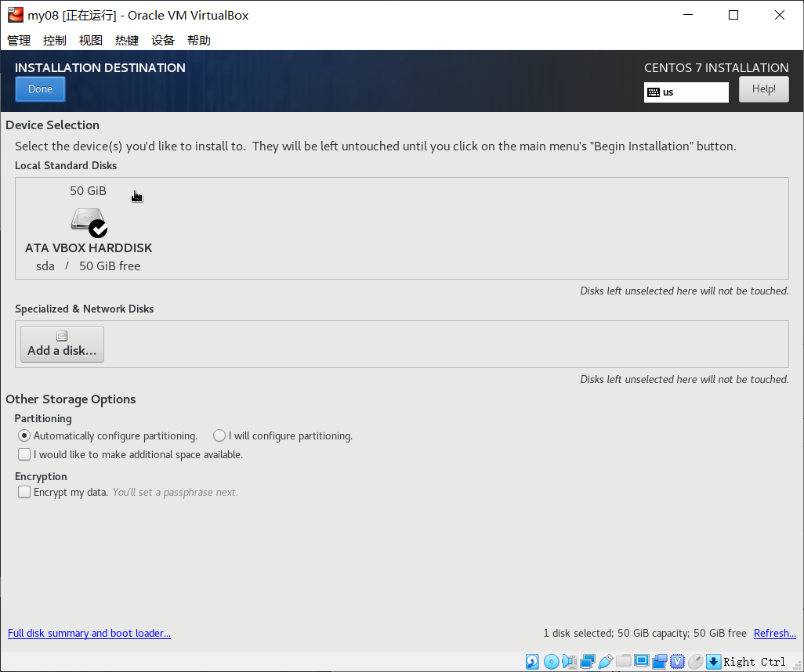Click the audio speaker icon in status bar

click(569, 661)
